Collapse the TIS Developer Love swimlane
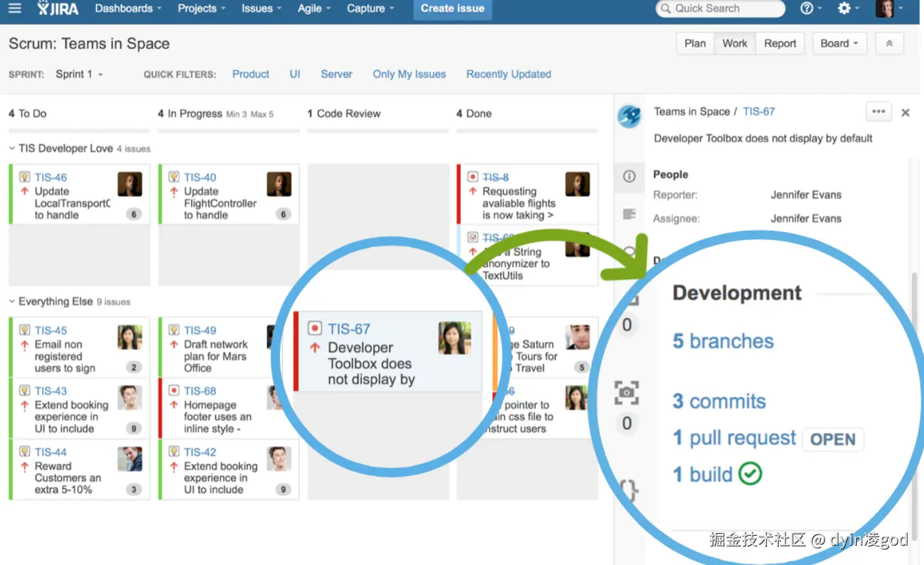Screen dimensions: 924x565 [x=12, y=148]
